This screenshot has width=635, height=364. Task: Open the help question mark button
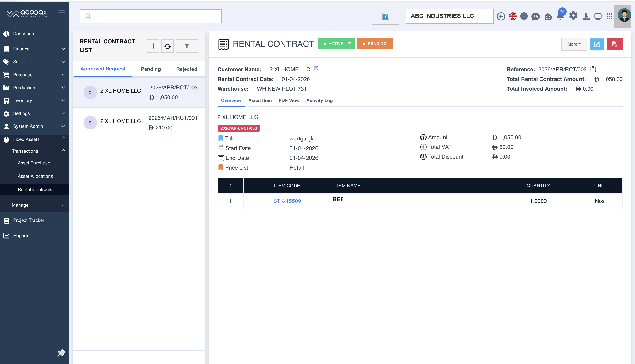click(x=385, y=16)
